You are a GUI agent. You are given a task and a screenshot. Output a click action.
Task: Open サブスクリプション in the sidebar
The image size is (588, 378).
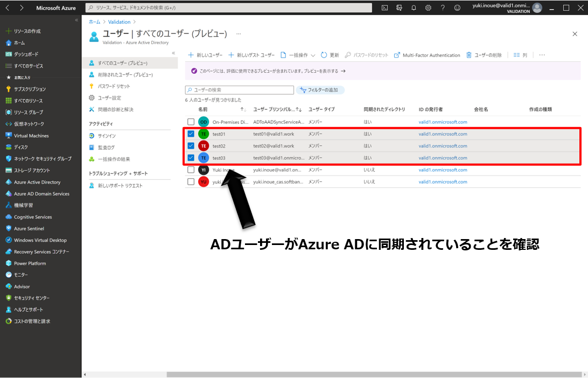point(25,89)
